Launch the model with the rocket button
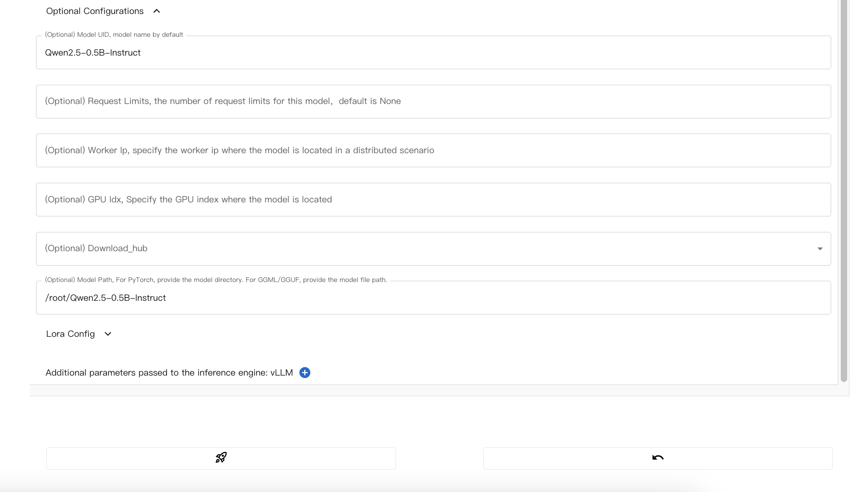The height and width of the screenshot is (492, 868). [221, 458]
